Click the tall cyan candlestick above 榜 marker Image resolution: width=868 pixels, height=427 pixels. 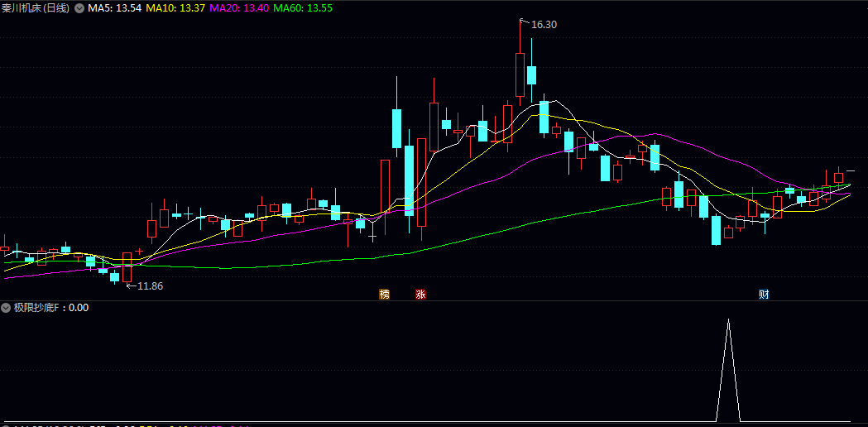[409, 180]
